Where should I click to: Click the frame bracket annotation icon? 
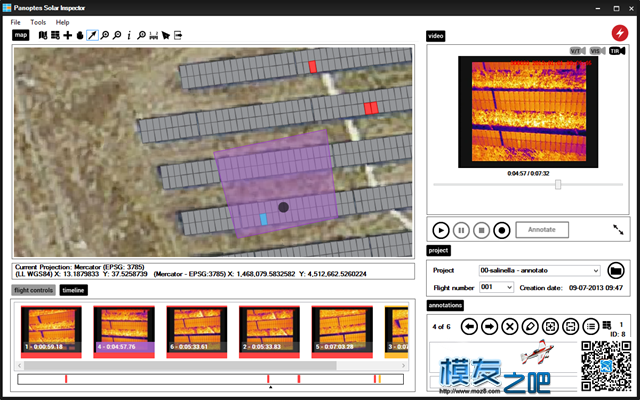click(x=570, y=327)
